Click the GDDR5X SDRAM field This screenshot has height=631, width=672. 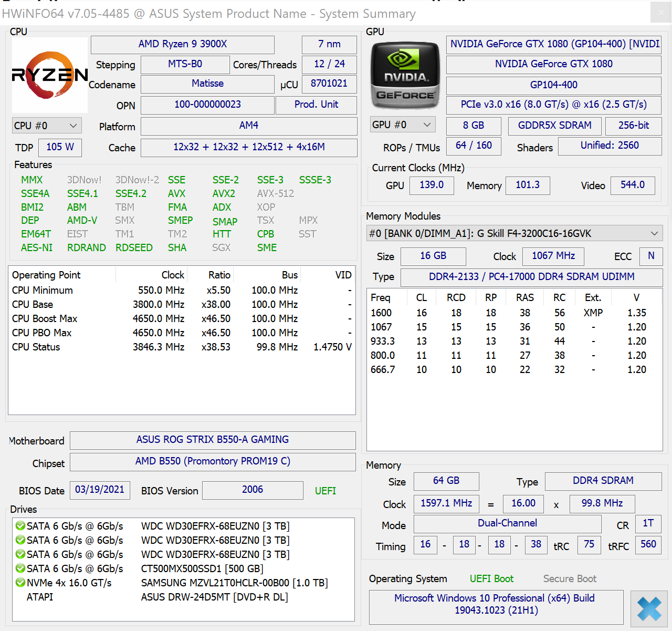click(555, 126)
